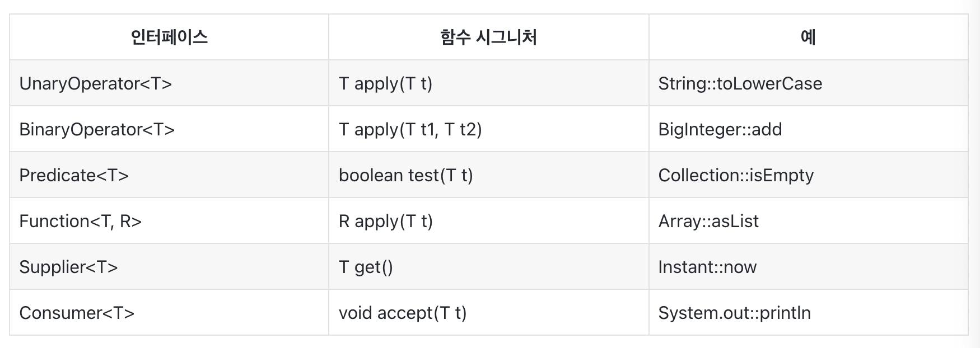Click the String::toLowerCase example

click(740, 83)
